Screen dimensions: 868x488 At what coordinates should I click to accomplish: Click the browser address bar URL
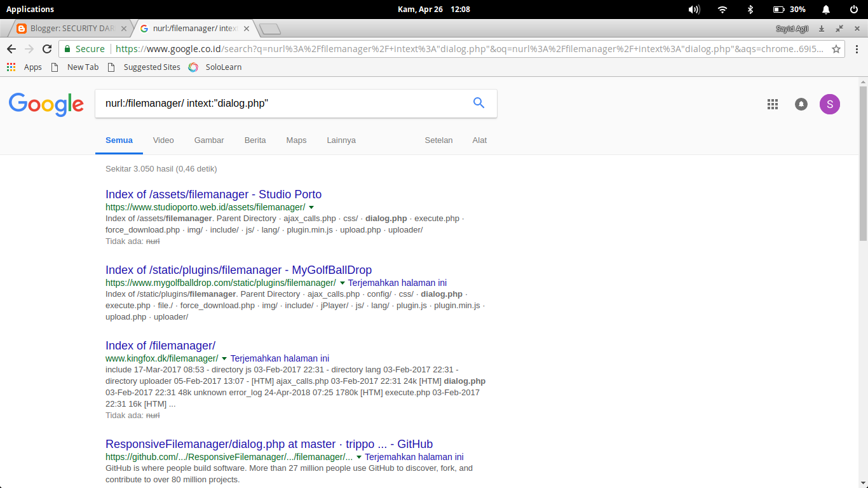click(469, 49)
